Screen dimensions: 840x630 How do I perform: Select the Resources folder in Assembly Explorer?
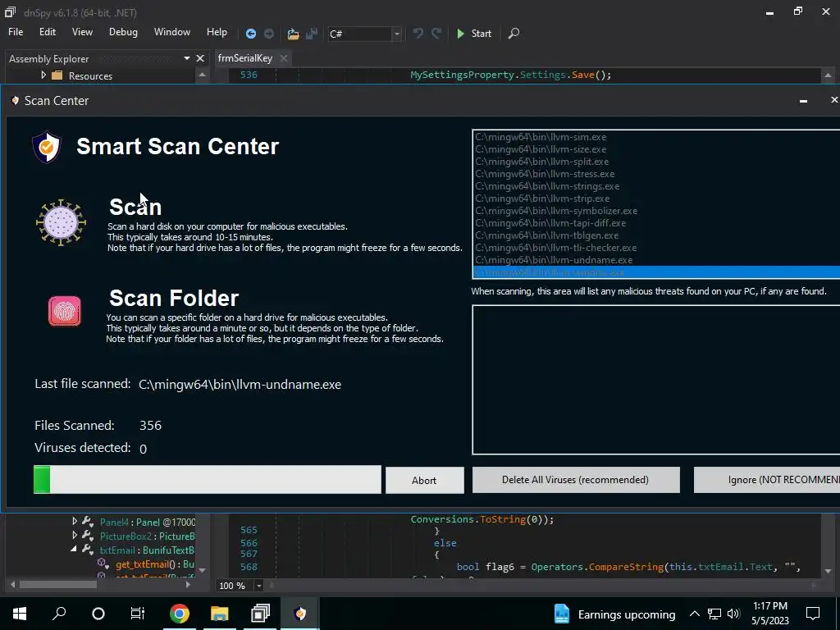[x=90, y=76]
